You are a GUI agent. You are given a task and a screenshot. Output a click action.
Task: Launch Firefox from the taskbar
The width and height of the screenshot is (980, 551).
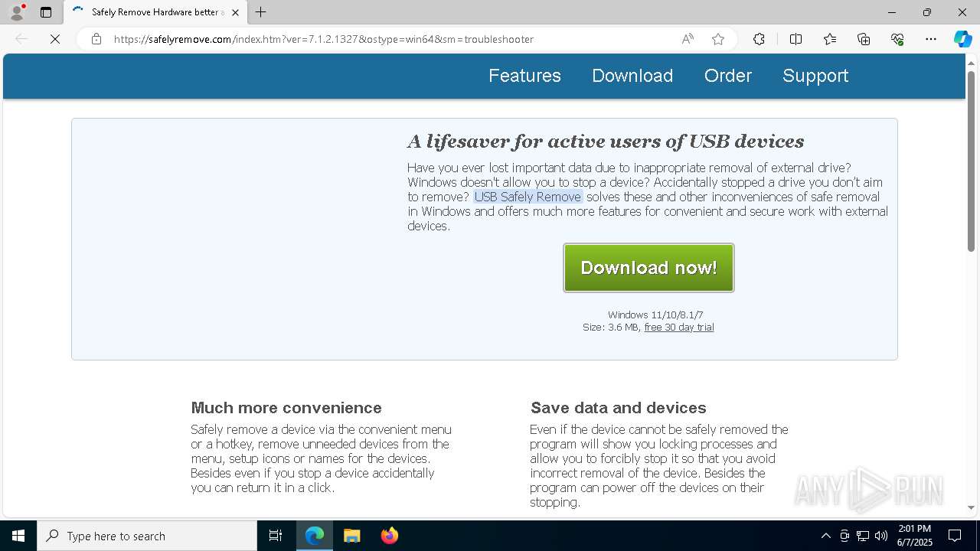pos(390,536)
